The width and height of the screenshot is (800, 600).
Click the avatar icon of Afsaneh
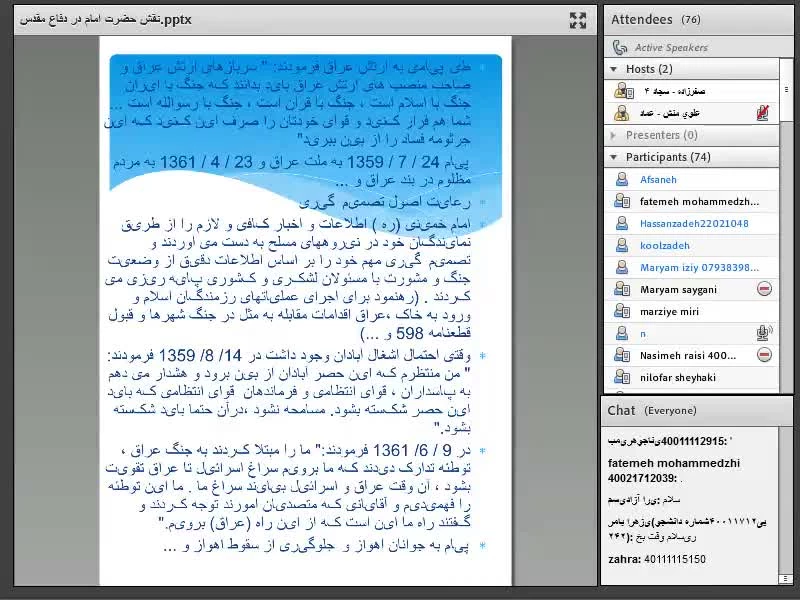tap(620, 180)
